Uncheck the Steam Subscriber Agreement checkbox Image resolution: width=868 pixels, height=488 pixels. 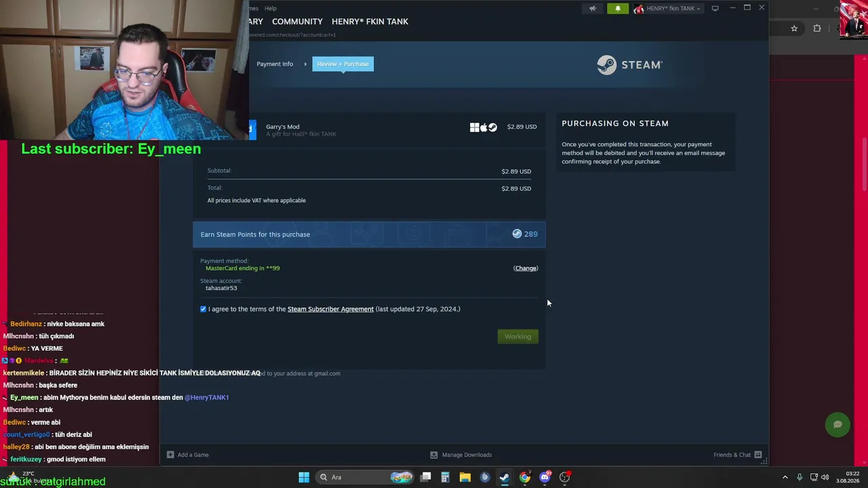[x=203, y=309]
